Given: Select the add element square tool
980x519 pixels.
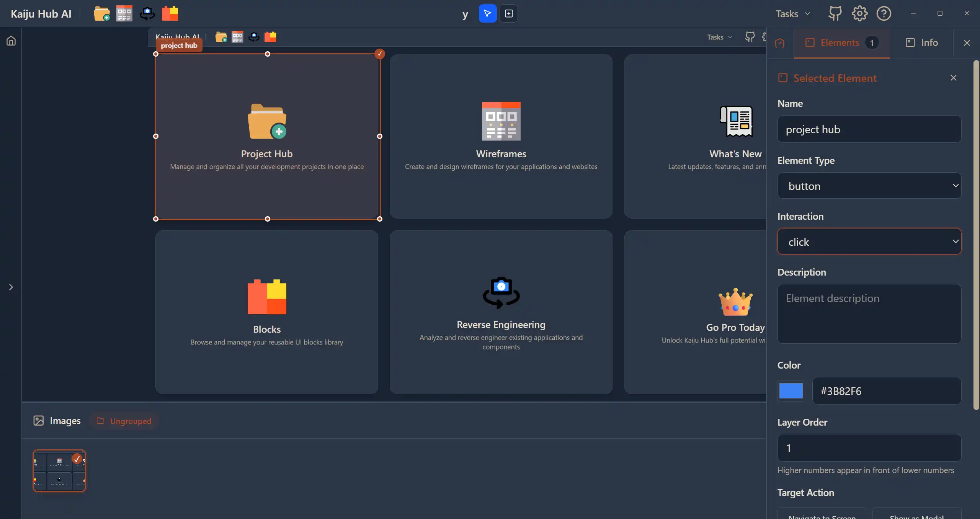Looking at the screenshot, I should (x=509, y=13).
